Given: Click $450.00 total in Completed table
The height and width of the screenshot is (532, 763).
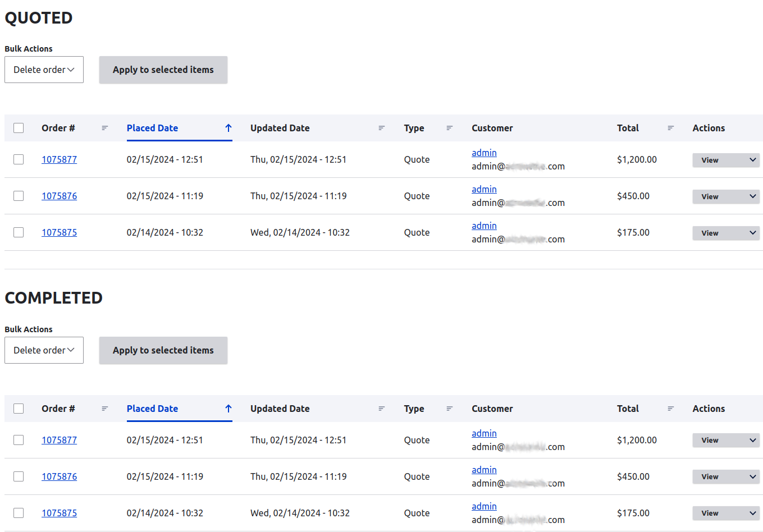Looking at the screenshot, I should 633,476.
